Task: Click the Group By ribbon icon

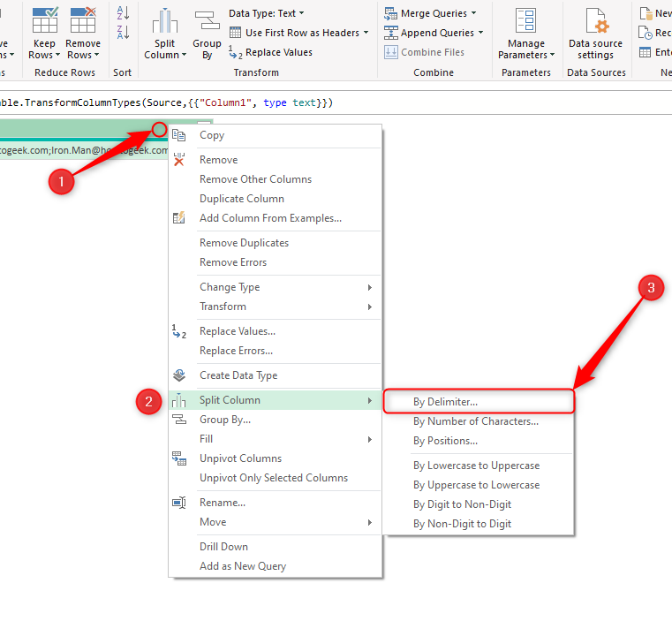Action: coord(207,20)
